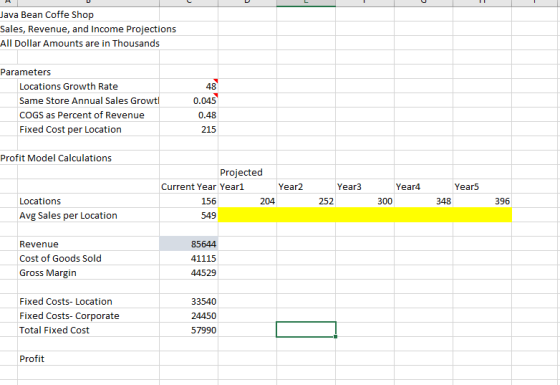This screenshot has width=560, height=385.
Task: Click the 0.48 COGS percent value
Action: pos(189,115)
